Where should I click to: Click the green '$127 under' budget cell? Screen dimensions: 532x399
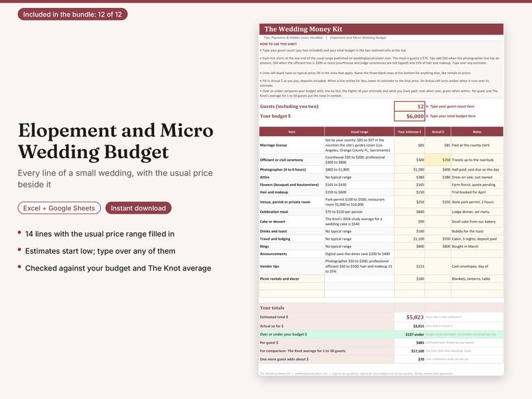tap(415, 334)
